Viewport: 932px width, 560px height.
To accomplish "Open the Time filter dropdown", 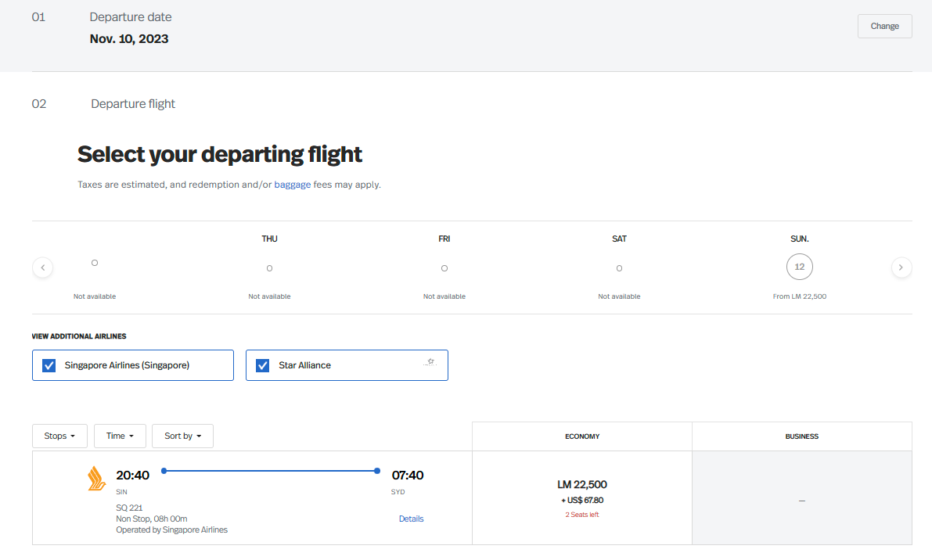I will coord(120,436).
